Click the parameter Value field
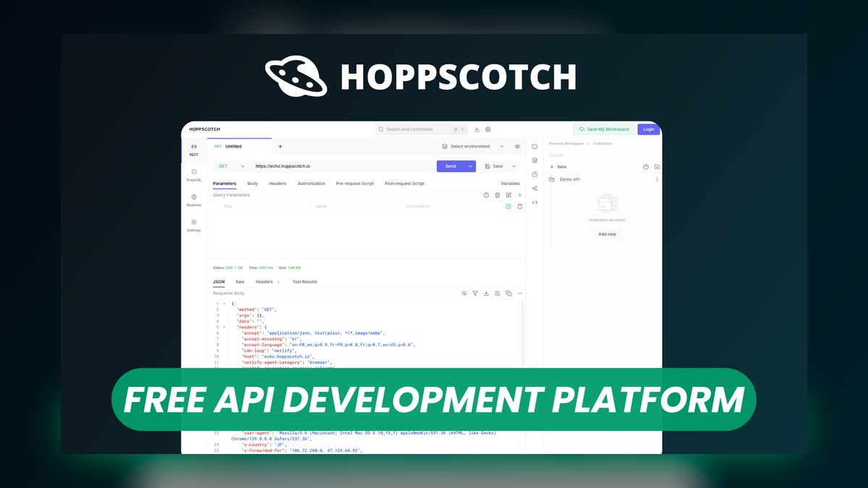The height and width of the screenshot is (488, 868). [355, 206]
